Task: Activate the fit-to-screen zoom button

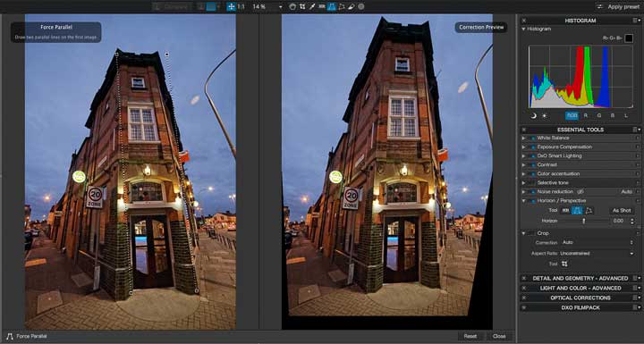Action: (232, 6)
